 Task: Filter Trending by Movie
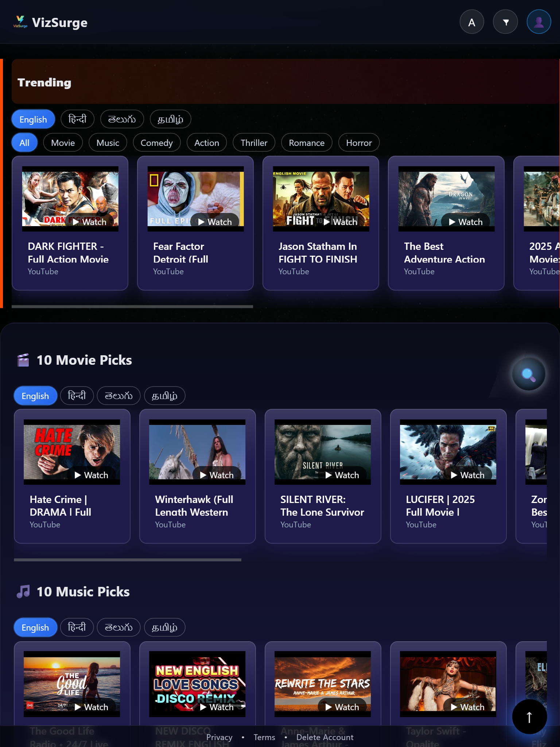point(63,143)
